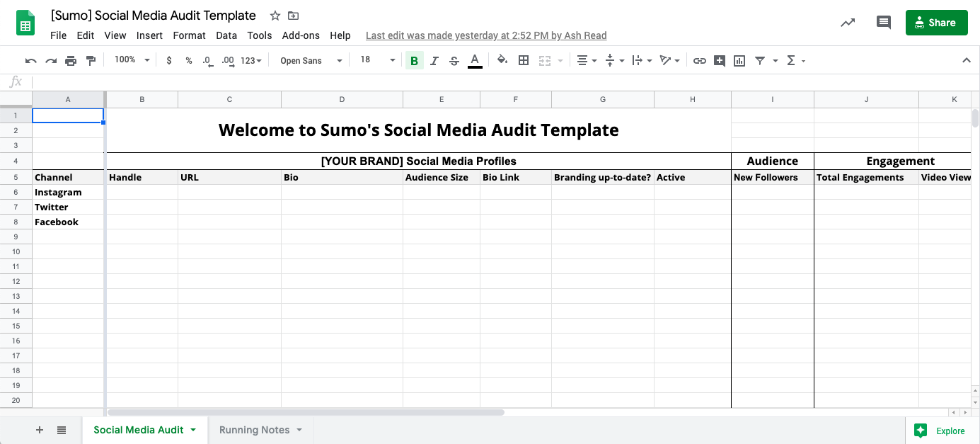980x444 pixels.
Task: Select the Paint format roller icon
Action: [91, 61]
